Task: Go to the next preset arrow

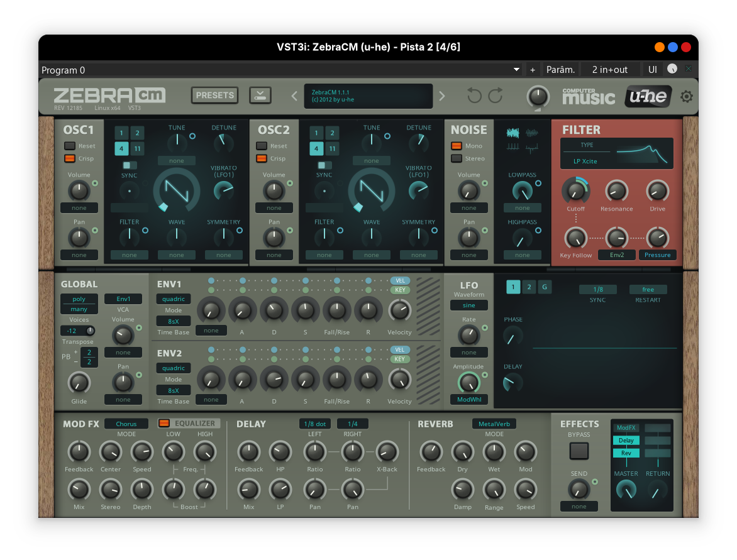Action: click(x=441, y=96)
